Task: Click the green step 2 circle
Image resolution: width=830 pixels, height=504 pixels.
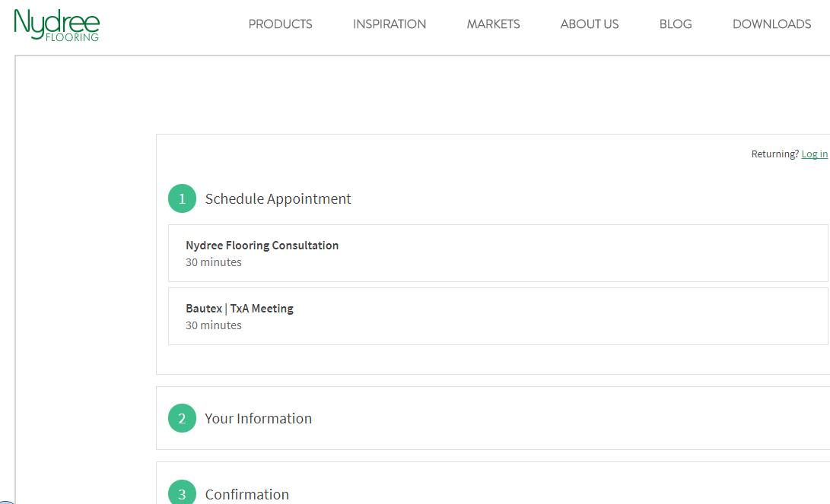Action: (x=182, y=418)
